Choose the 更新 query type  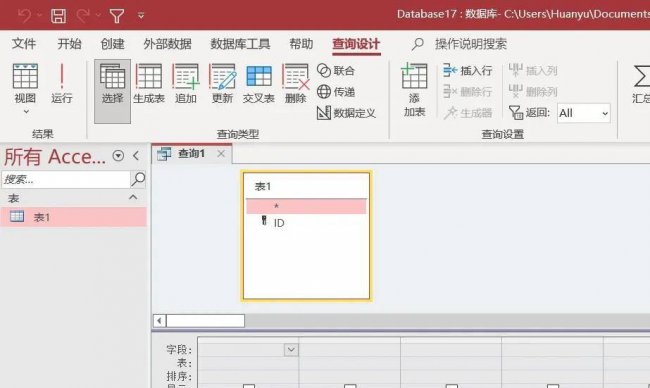click(x=223, y=83)
